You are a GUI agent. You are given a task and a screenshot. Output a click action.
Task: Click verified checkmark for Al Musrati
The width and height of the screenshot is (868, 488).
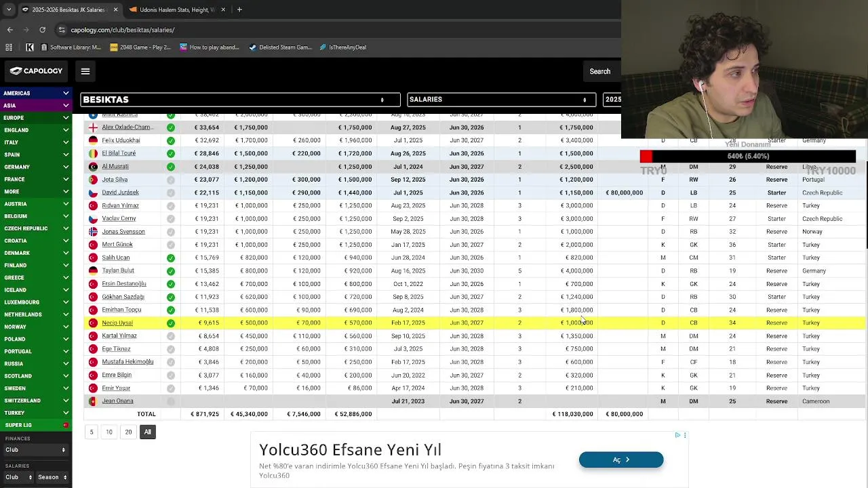click(x=171, y=167)
